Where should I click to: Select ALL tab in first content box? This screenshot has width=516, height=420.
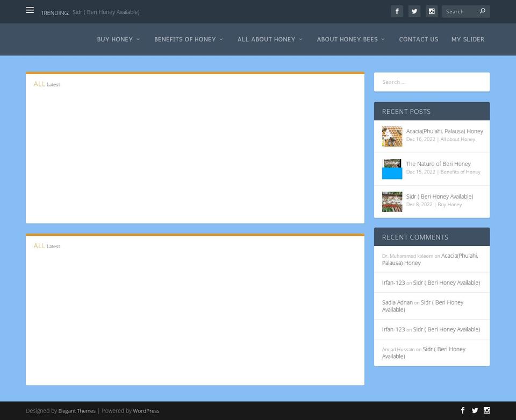tap(39, 84)
